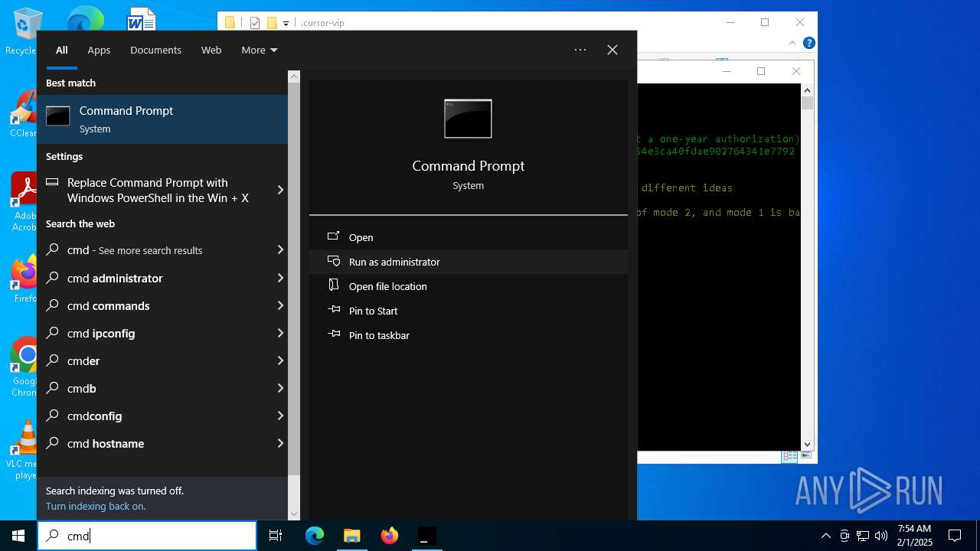Image resolution: width=980 pixels, height=551 pixels.
Task: Click the tray security/meet now icon
Action: tap(844, 536)
